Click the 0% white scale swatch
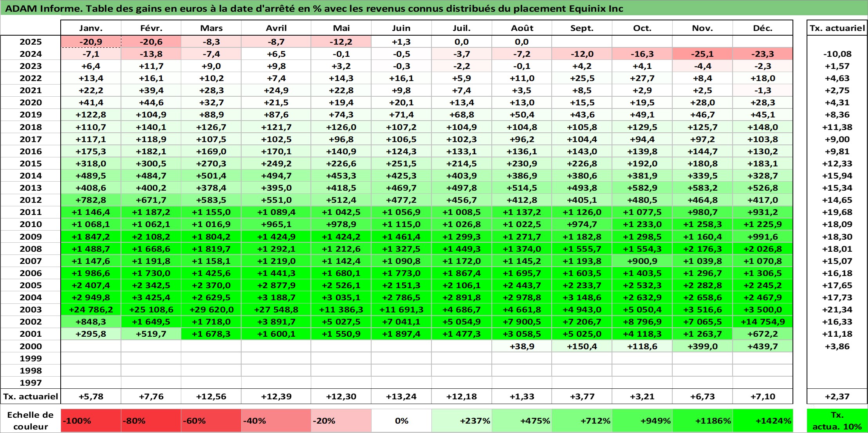868x433 pixels. tap(401, 421)
